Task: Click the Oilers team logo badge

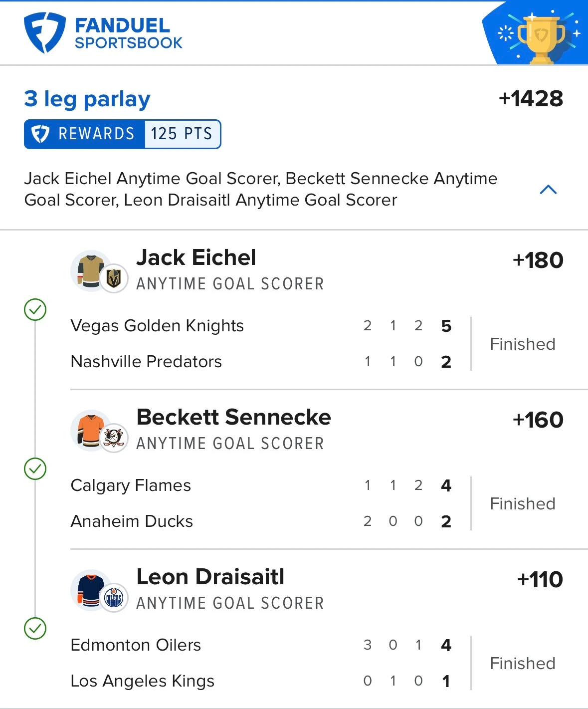Action: click(x=114, y=597)
